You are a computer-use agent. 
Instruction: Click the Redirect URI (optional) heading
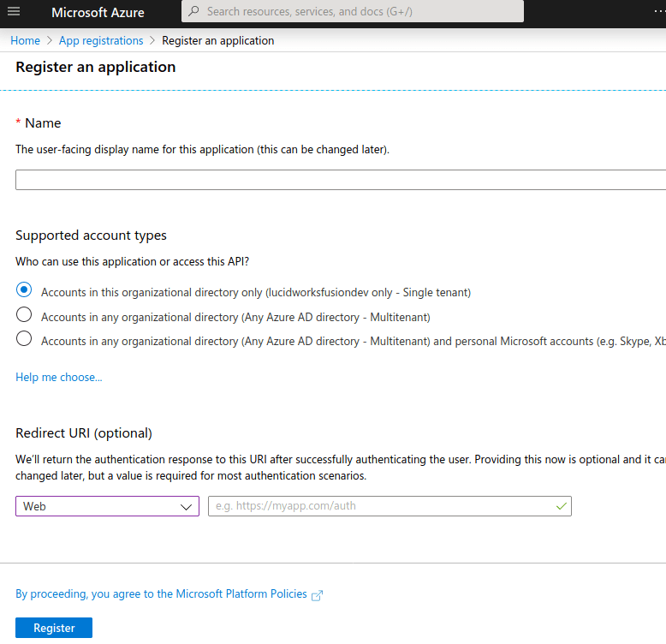coord(84,432)
